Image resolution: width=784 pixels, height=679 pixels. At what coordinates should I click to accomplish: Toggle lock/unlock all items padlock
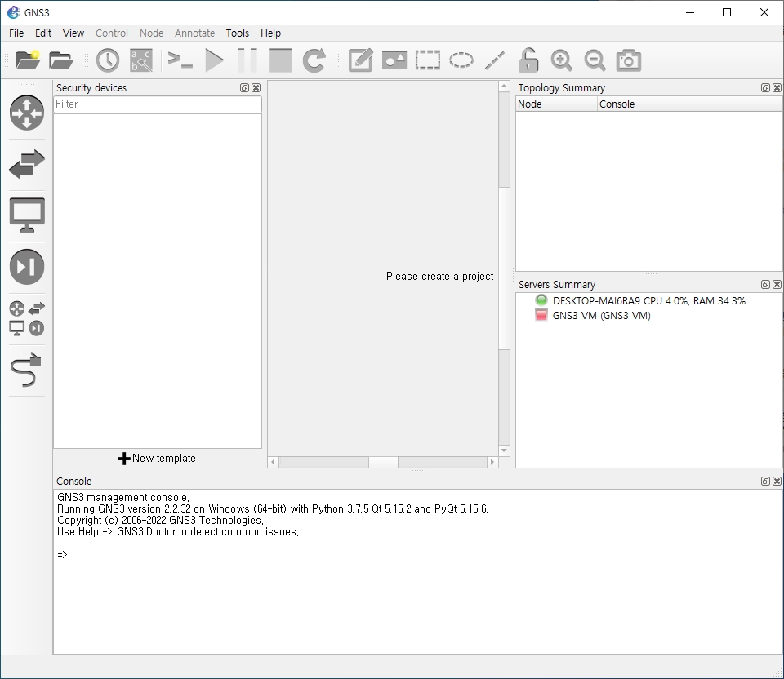(528, 60)
